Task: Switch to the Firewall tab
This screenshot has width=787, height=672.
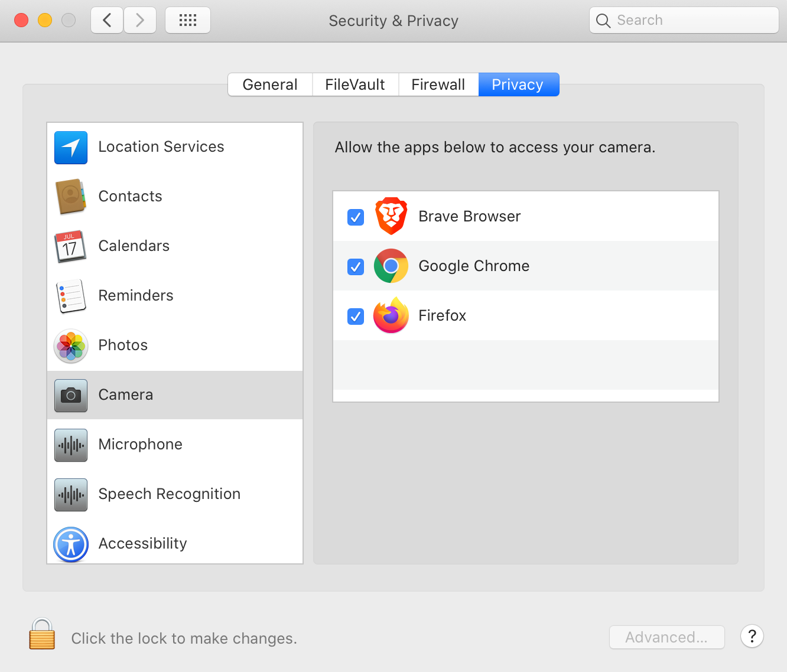Action: point(438,84)
